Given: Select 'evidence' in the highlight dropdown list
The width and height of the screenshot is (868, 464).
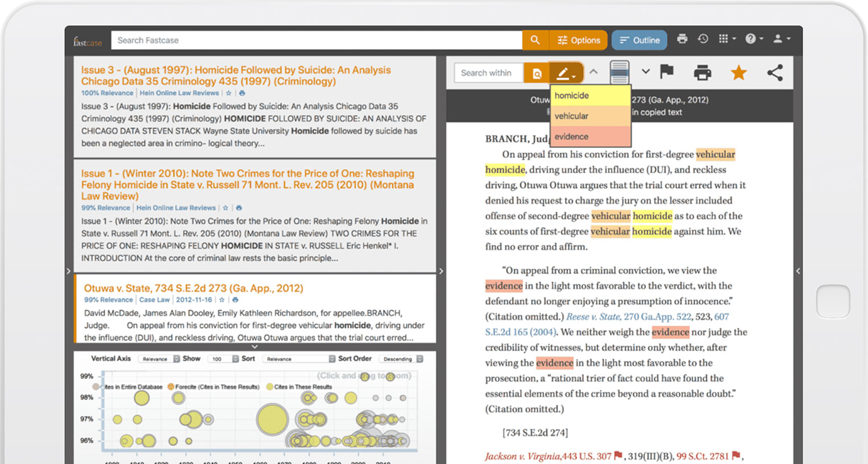Looking at the screenshot, I should (x=590, y=137).
